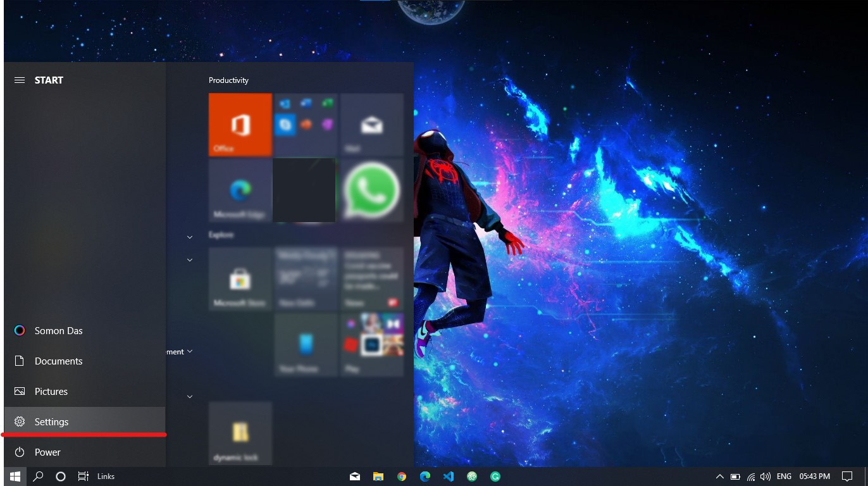Open Skype from the Office apps tile

(285, 125)
